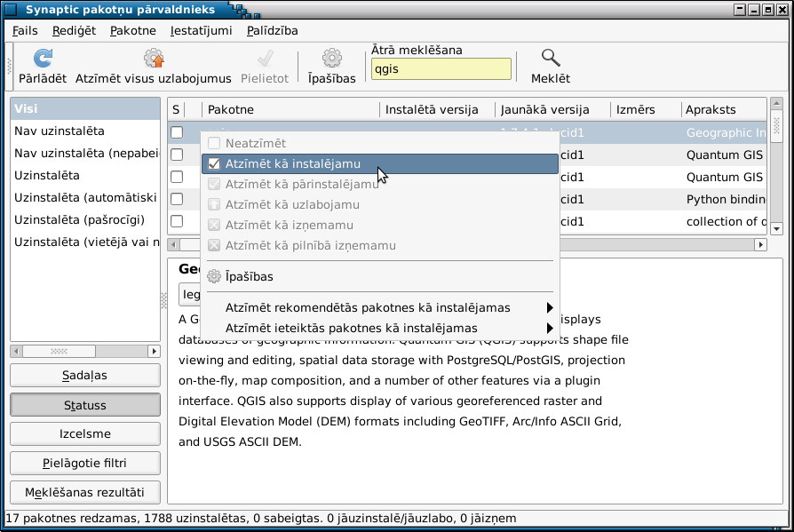The height and width of the screenshot is (532, 794).
Task: Click filter list scroll left arrow
Action: point(16,352)
